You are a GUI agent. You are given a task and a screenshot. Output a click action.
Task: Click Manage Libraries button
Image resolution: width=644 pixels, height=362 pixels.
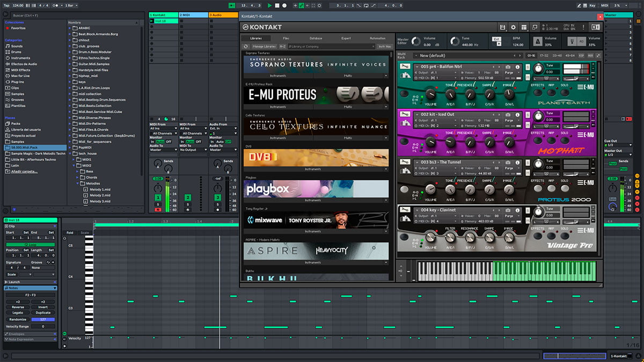pos(264,47)
